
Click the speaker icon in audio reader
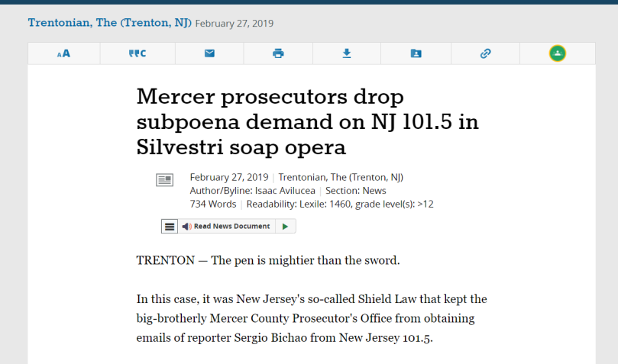pyautogui.click(x=187, y=227)
